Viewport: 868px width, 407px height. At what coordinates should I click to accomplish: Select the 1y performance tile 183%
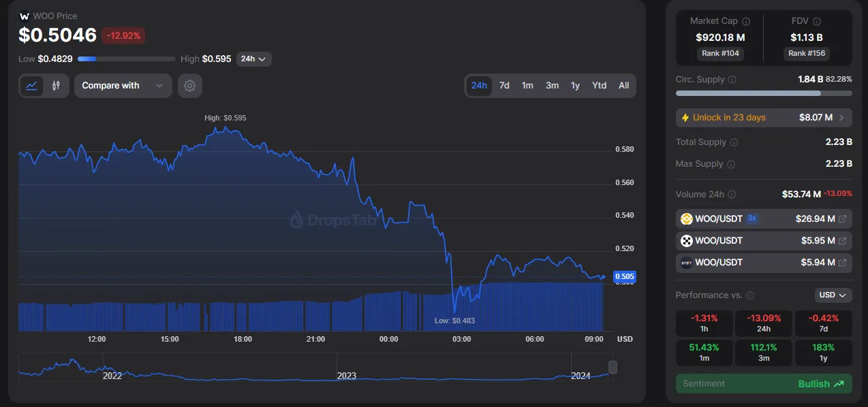[x=823, y=352]
